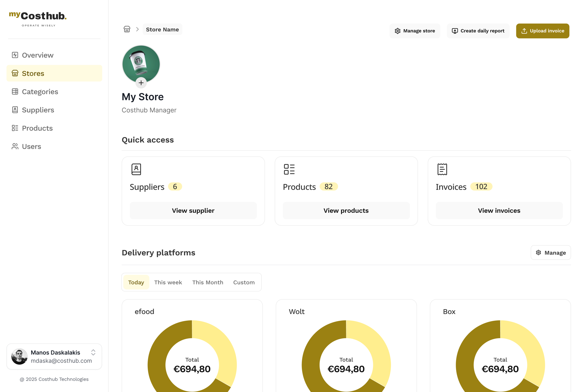Open Categories using the grid icon
This screenshot has width=584, height=392.
pos(15,92)
